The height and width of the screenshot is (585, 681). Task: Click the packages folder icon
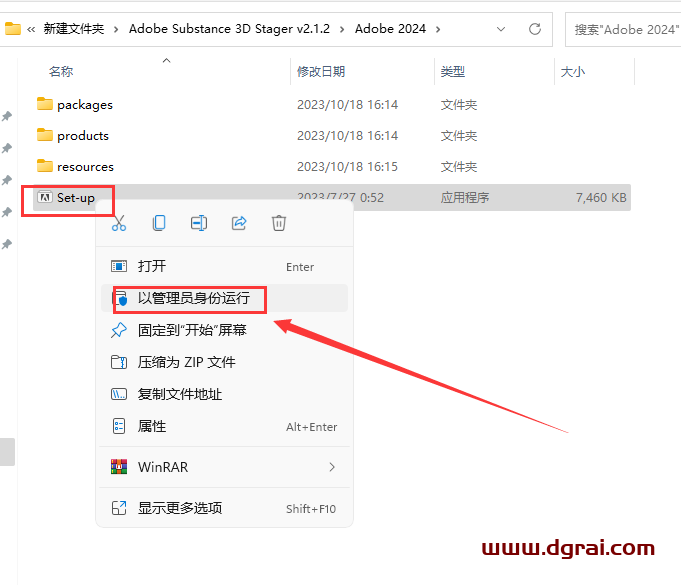click(45, 104)
